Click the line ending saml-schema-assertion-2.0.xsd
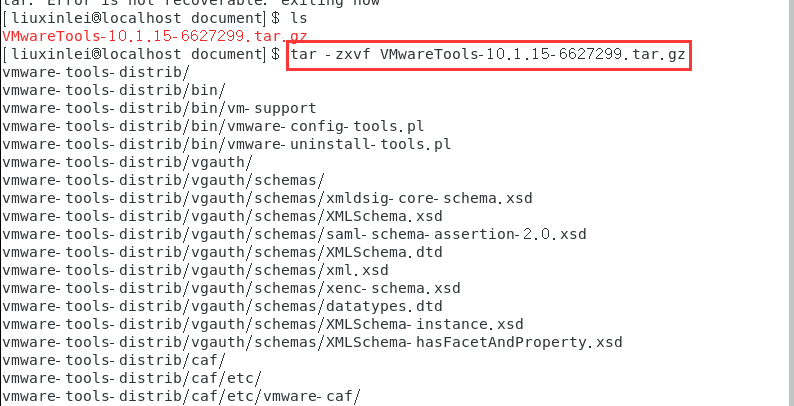The width and height of the screenshot is (794, 406). pos(294,234)
